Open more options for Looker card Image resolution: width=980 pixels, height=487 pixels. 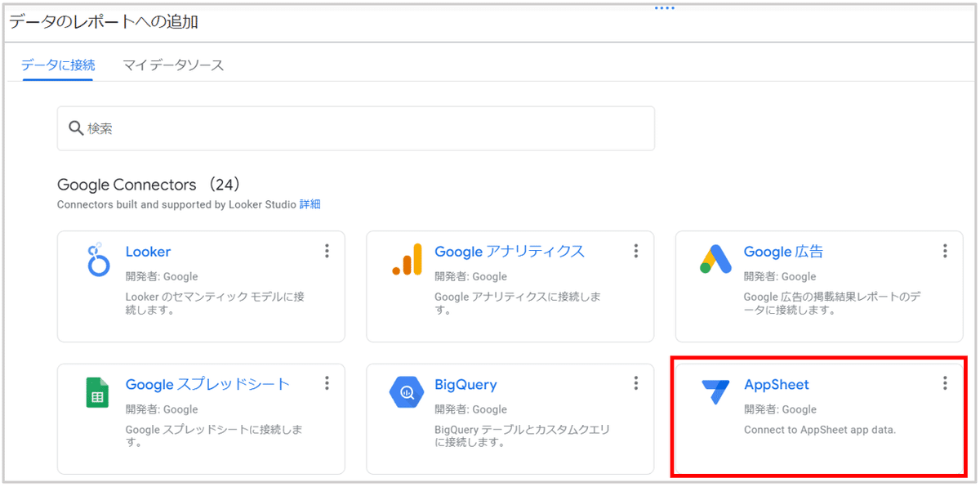[x=327, y=251]
